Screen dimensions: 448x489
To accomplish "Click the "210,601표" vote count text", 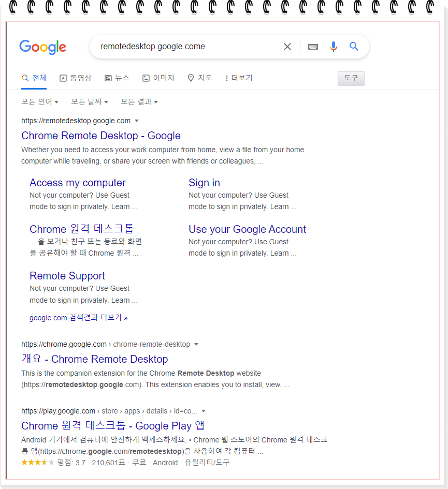I will [x=108, y=463].
